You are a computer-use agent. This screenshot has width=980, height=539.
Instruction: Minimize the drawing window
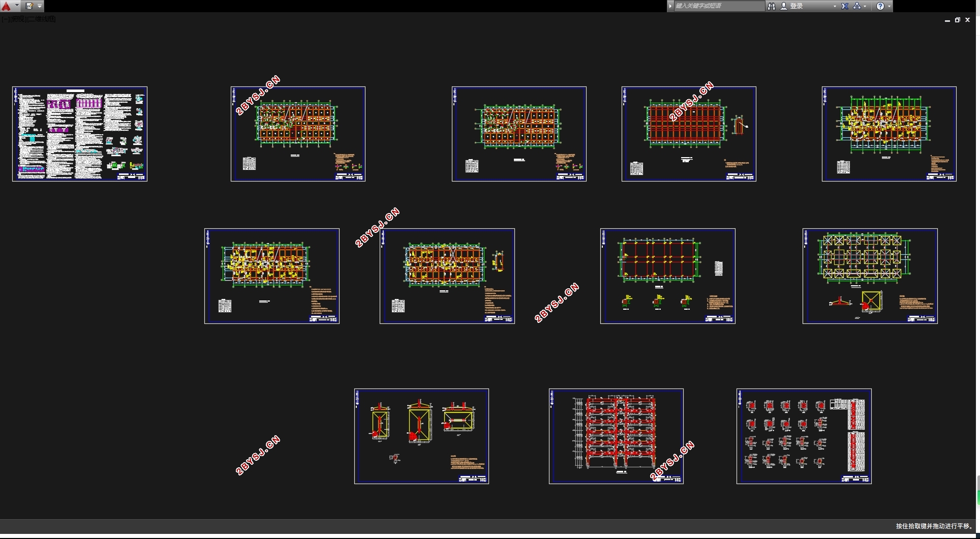point(947,20)
